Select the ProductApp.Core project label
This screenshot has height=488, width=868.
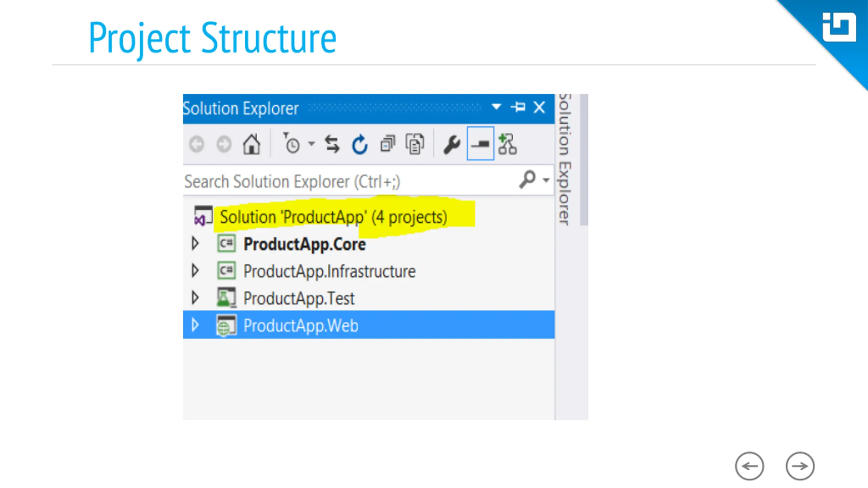304,245
